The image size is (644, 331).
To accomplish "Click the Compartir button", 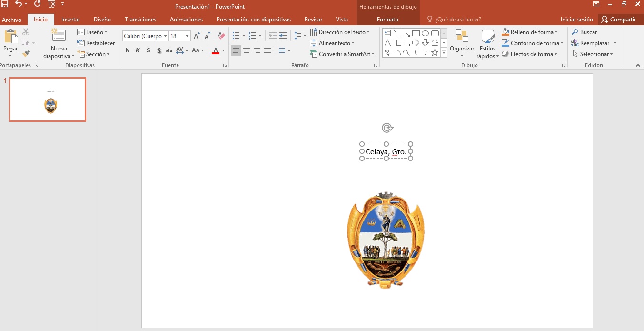I will point(618,20).
